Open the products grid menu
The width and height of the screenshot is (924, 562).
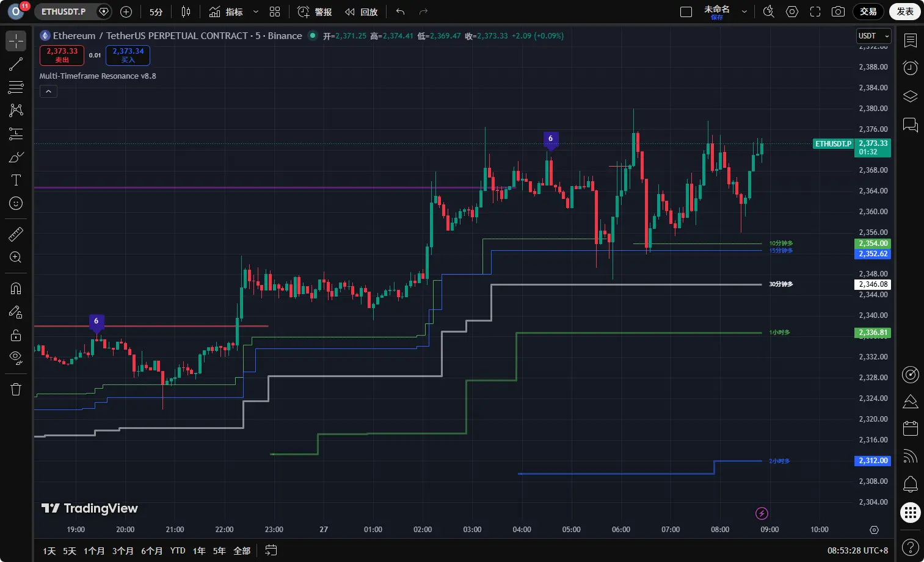(911, 513)
